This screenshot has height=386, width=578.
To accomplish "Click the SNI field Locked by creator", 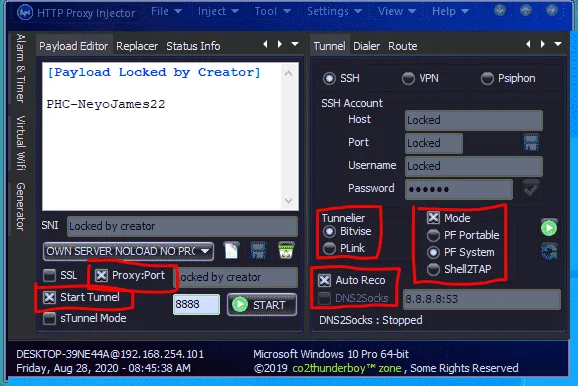I will tap(182, 226).
